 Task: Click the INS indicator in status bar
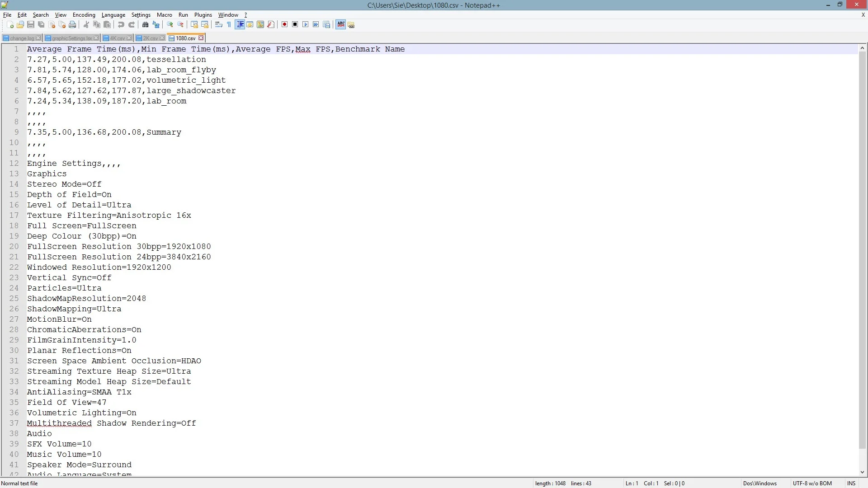tap(851, 483)
